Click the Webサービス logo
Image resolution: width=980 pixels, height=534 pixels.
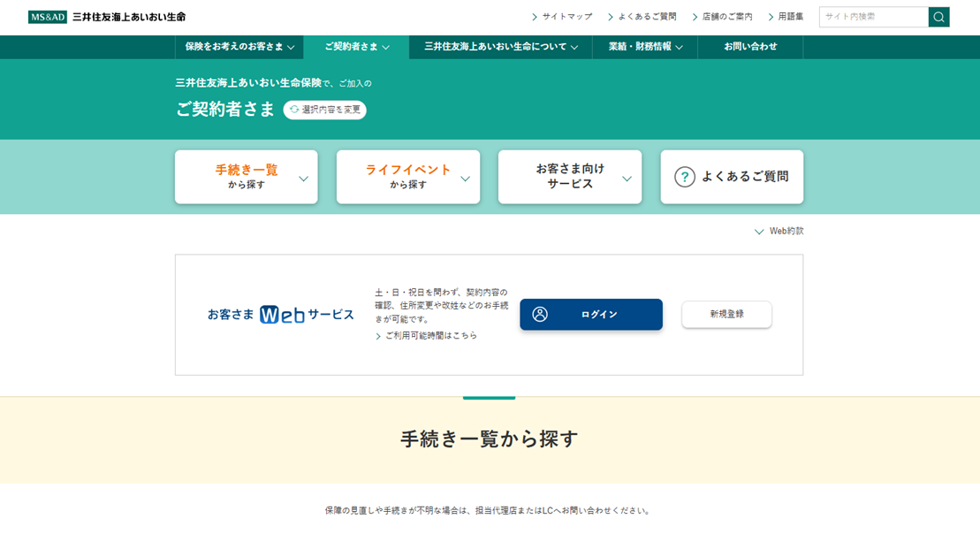click(x=282, y=315)
